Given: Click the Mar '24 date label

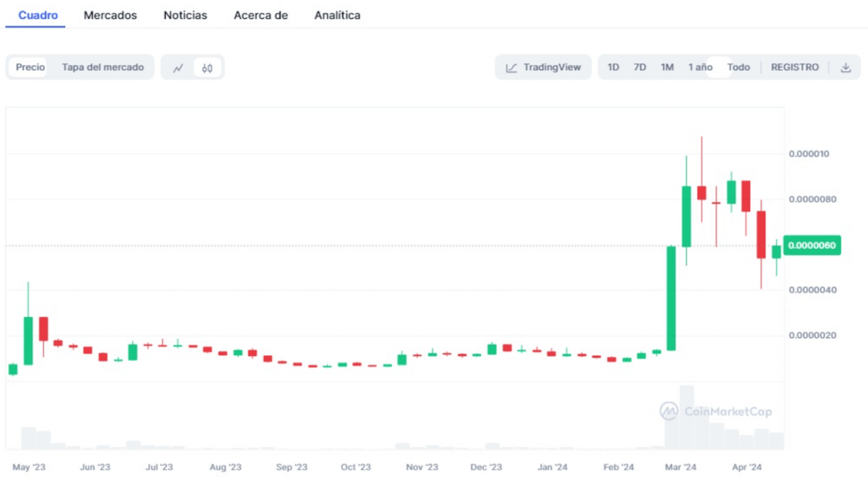Looking at the screenshot, I should pyautogui.click(x=680, y=467).
